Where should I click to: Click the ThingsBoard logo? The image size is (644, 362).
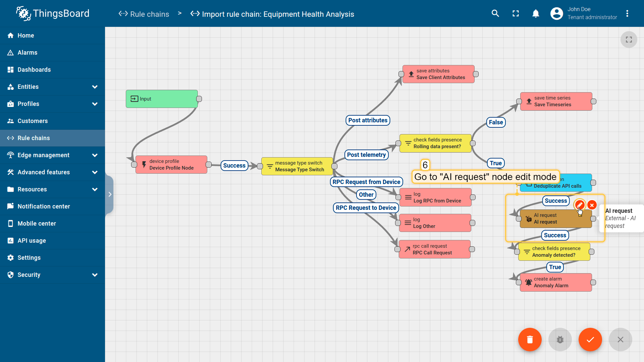click(53, 13)
